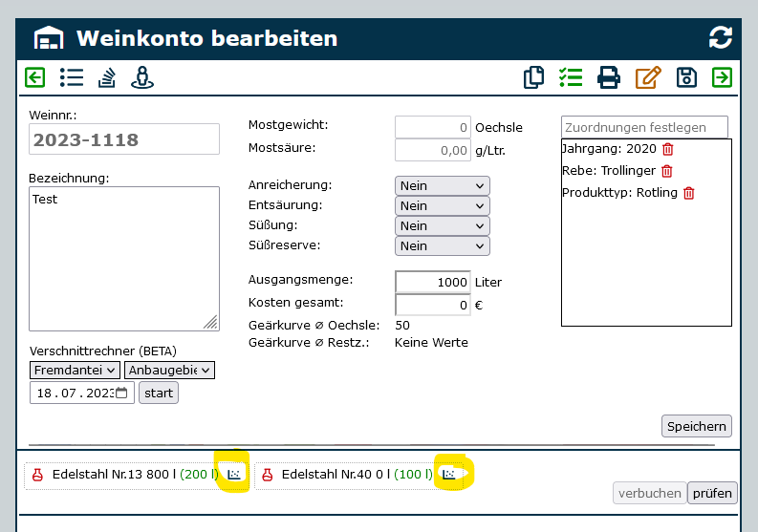Image resolution: width=758 pixels, height=532 pixels.
Task: Open the list view icon
Action: (x=71, y=77)
